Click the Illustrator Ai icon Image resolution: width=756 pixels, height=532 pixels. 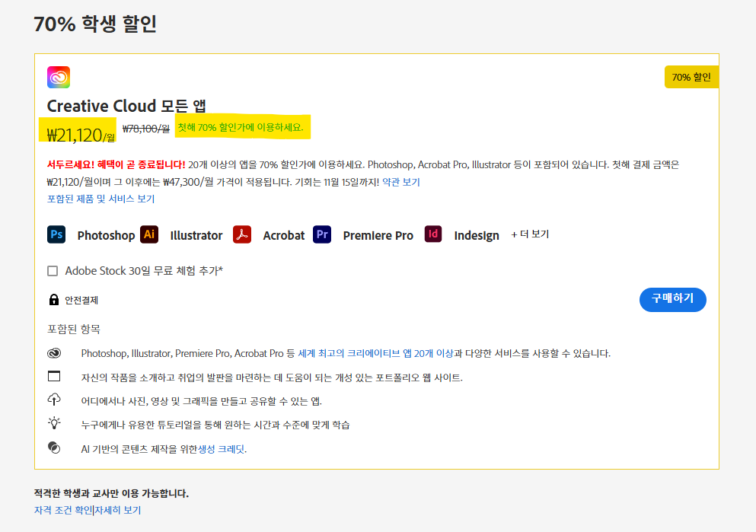pos(149,234)
